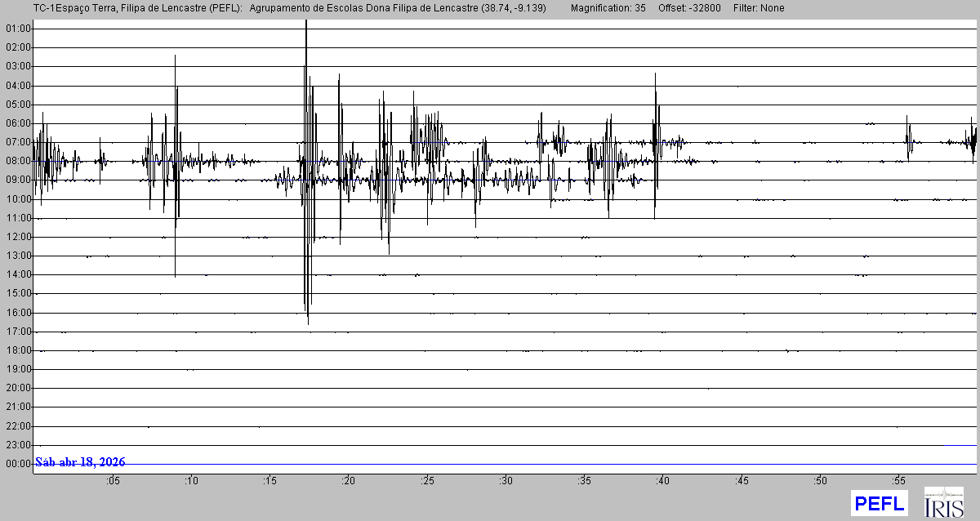
Task: Select the 01:00 hour label
Action: click(17, 29)
